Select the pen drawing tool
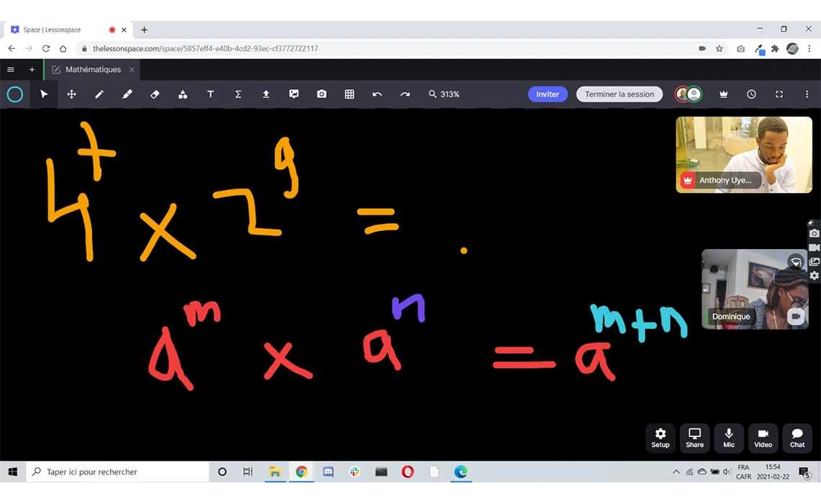This screenshot has height=504, width=821. tap(99, 94)
